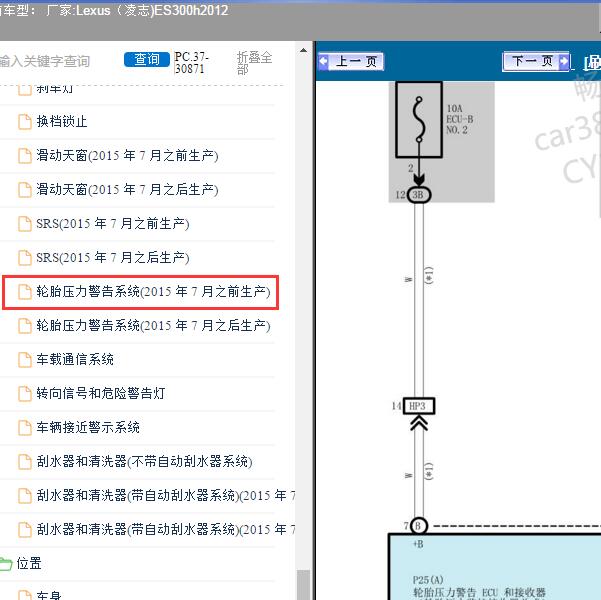This screenshot has height=600, width=601.
Task: Click the right arrow icon on 下一页
Action: tap(564, 61)
